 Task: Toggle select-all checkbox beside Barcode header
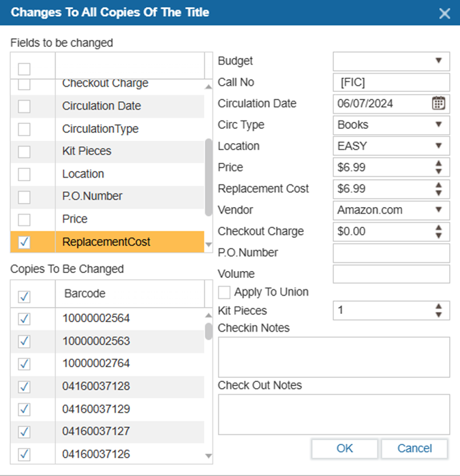(x=24, y=297)
